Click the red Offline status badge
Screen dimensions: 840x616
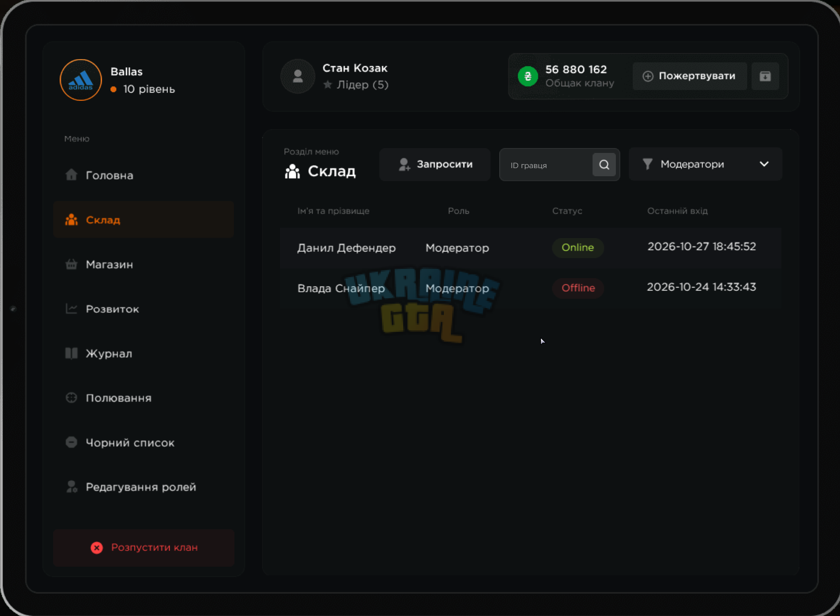click(x=578, y=288)
